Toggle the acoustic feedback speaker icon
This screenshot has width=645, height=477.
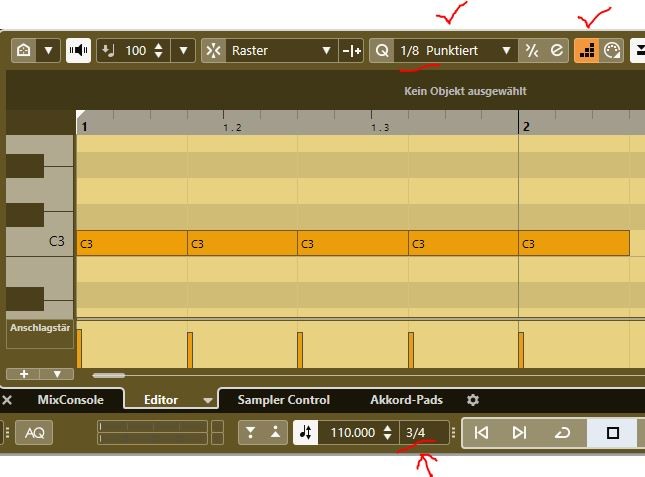(78, 50)
